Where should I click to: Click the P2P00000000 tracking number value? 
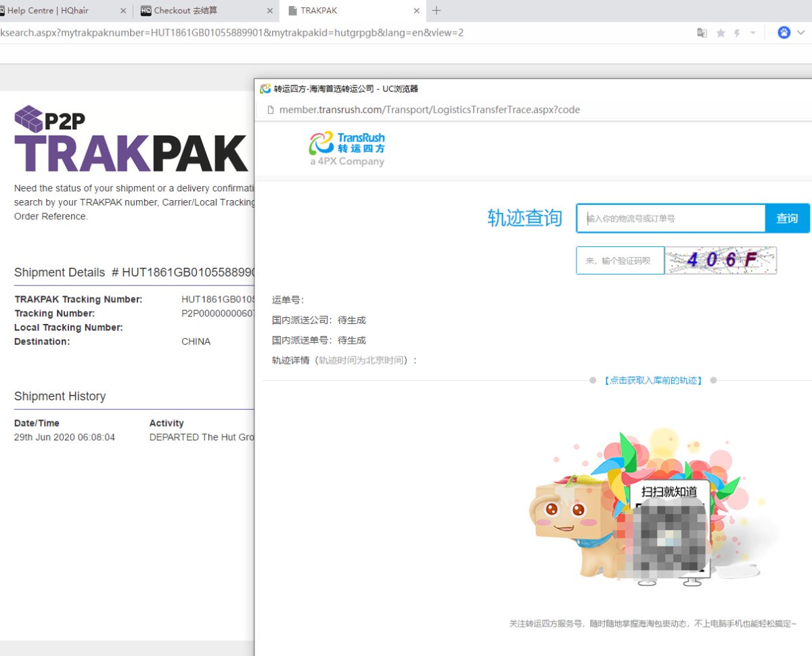click(x=217, y=313)
